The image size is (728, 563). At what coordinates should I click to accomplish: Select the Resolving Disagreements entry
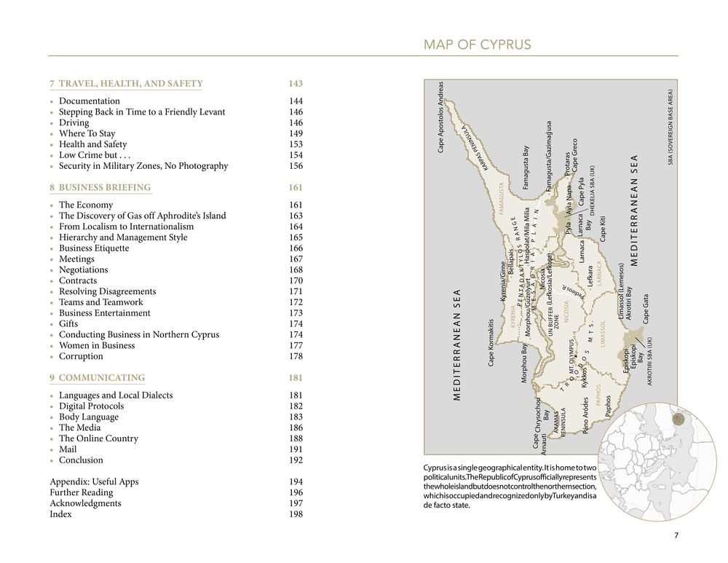(x=108, y=291)
